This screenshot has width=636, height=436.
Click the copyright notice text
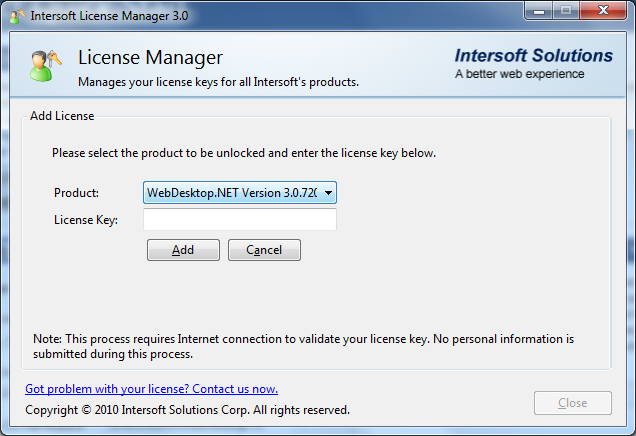[187, 410]
